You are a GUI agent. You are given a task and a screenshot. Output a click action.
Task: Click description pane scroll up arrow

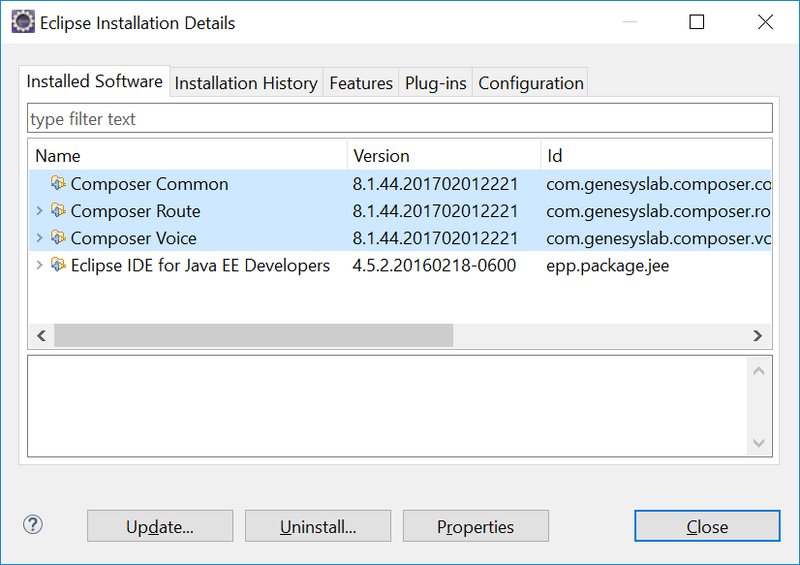759,371
